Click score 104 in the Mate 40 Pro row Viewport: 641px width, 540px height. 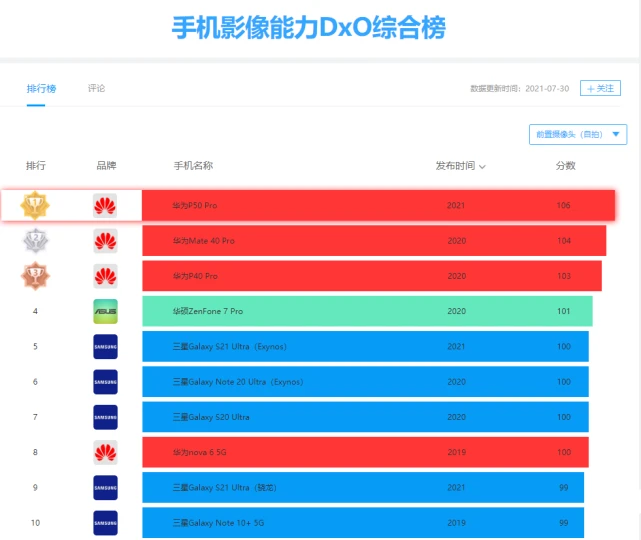point(564,241)
